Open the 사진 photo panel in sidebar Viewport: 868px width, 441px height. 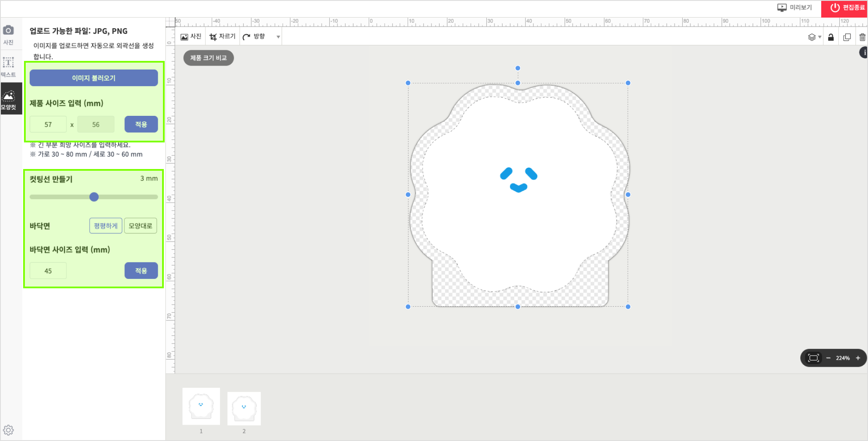click(x=9, y=34)
